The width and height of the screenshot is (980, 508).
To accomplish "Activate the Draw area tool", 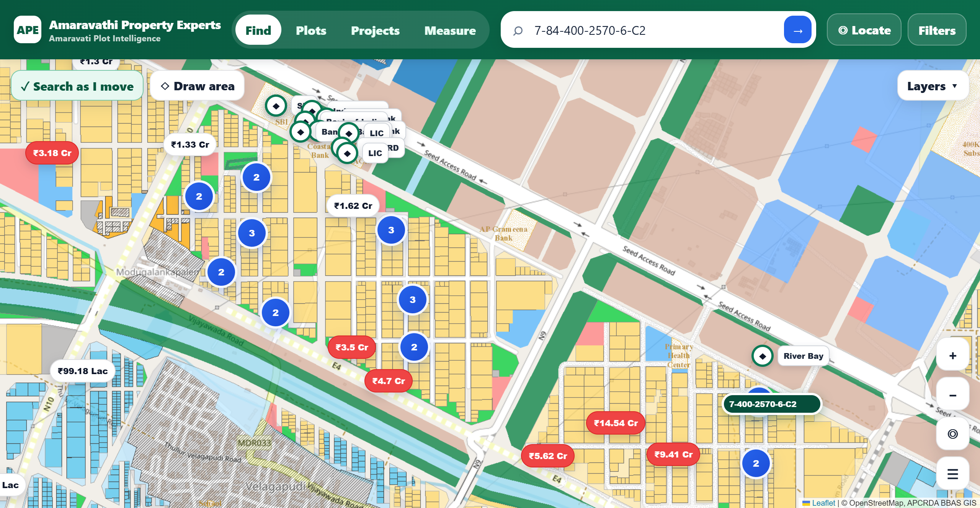I will click(x=198, y=86).
